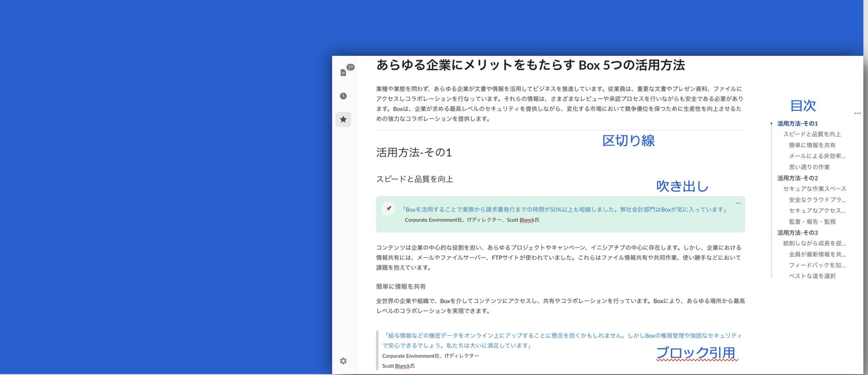
Task: Click the Corporate Environment社 attribution in callout
Action: click(x=472, y=220)
